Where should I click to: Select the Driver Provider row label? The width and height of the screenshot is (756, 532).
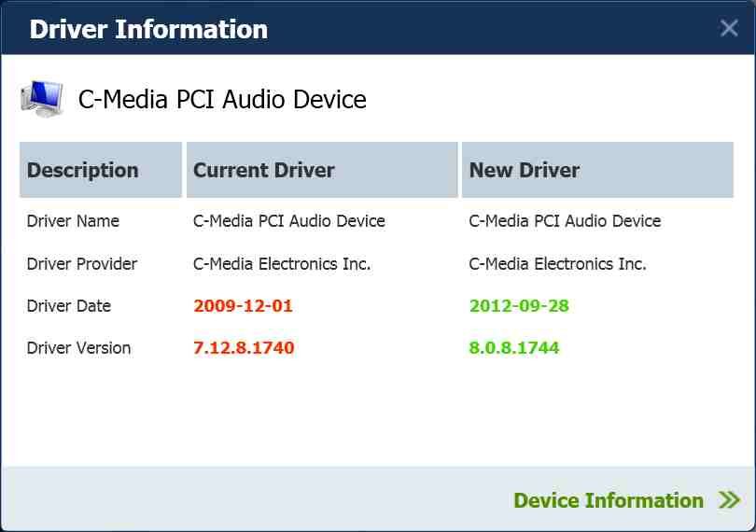tap(82, 264)
